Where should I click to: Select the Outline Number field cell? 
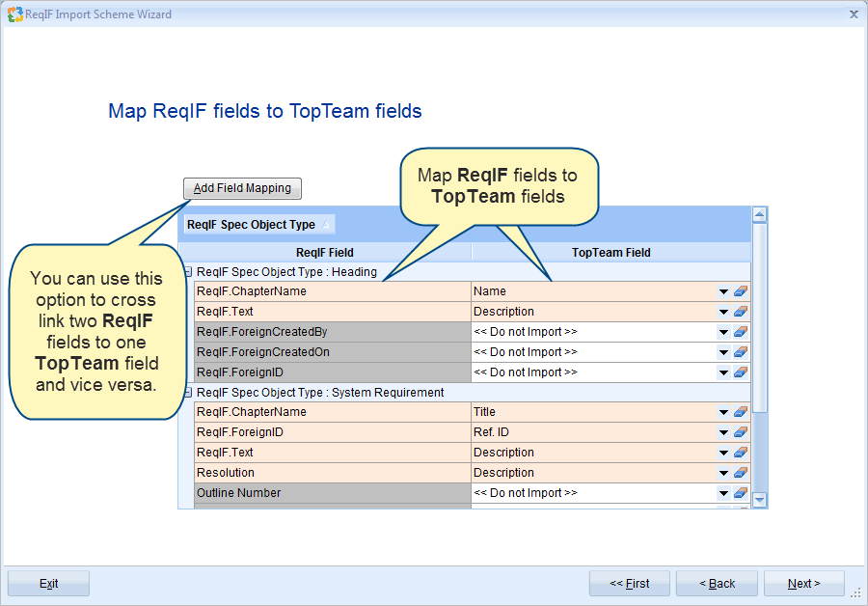tap(333, 493)
